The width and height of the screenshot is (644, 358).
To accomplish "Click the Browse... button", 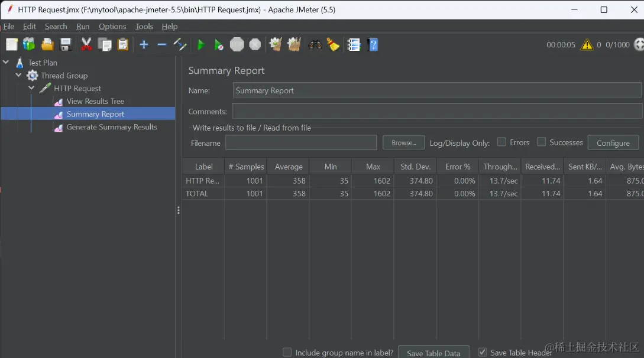I will tap(404, 143).
